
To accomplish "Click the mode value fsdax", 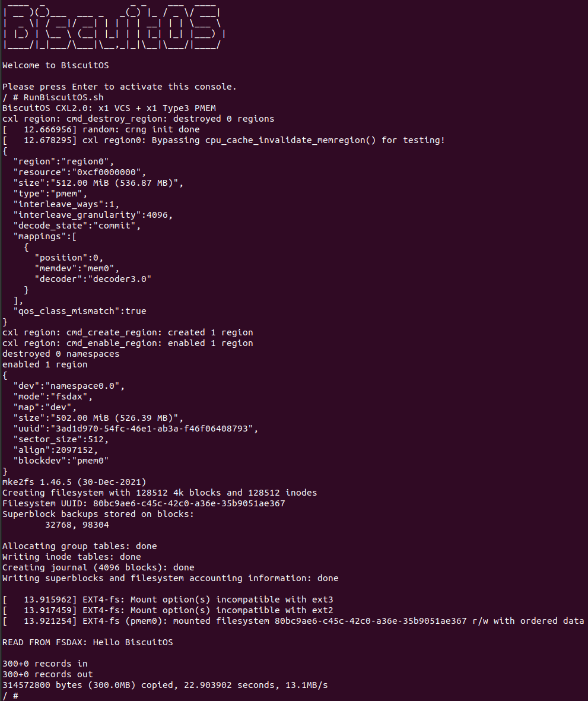I will (71, 397).
